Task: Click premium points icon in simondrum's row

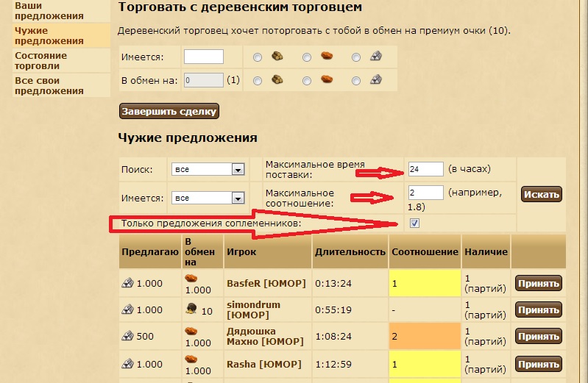Action: pyautogui.click(x=191, y=309)
